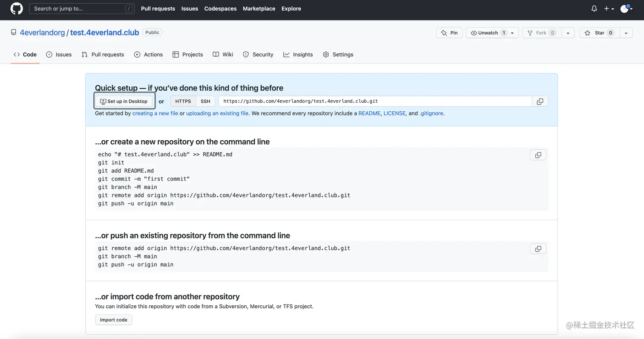Pin this repository
Viewport: 644px width, 339px height.
(449, 33)
